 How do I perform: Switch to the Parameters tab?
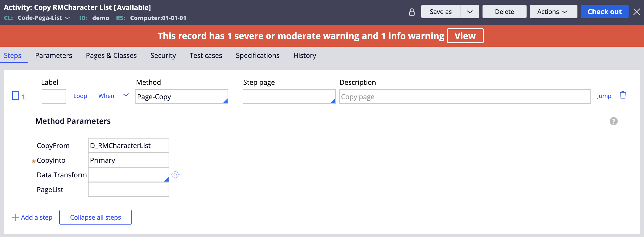click(x=54, y=55)
